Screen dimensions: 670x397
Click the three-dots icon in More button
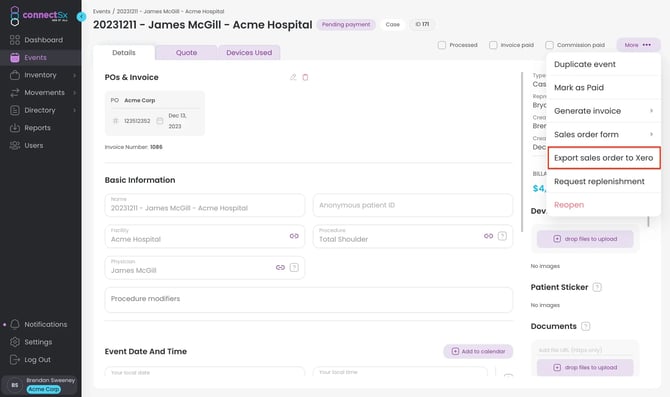click(x=646, y=45)
